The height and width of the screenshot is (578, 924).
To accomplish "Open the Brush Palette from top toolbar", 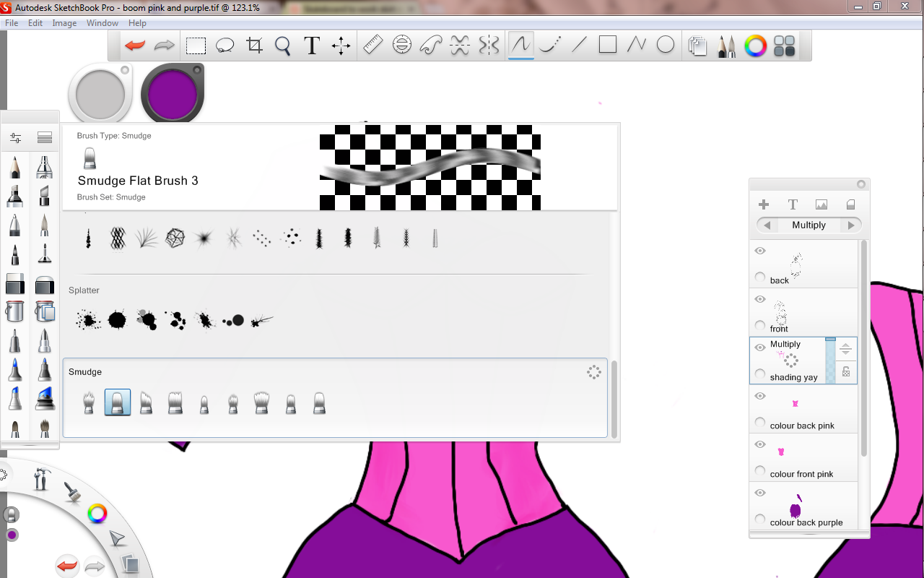I will (726, 46).
